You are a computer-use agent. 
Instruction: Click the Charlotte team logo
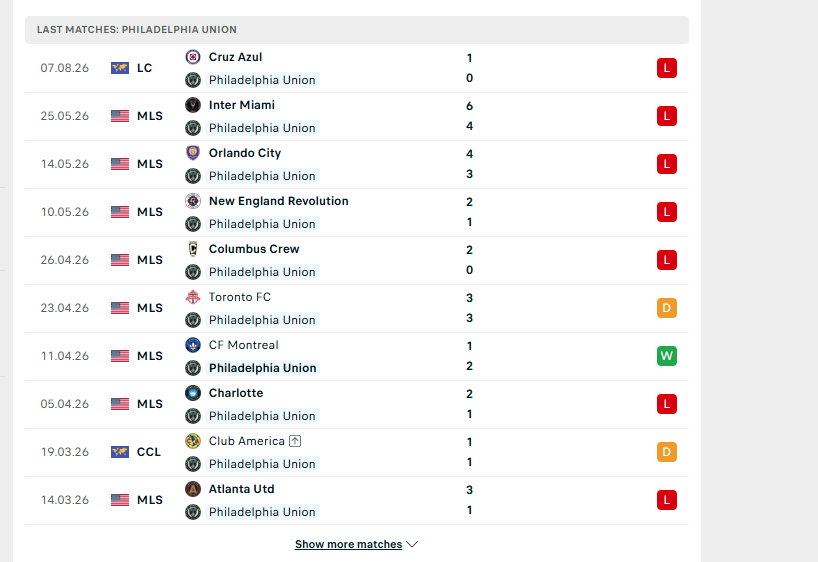(193, 393)
